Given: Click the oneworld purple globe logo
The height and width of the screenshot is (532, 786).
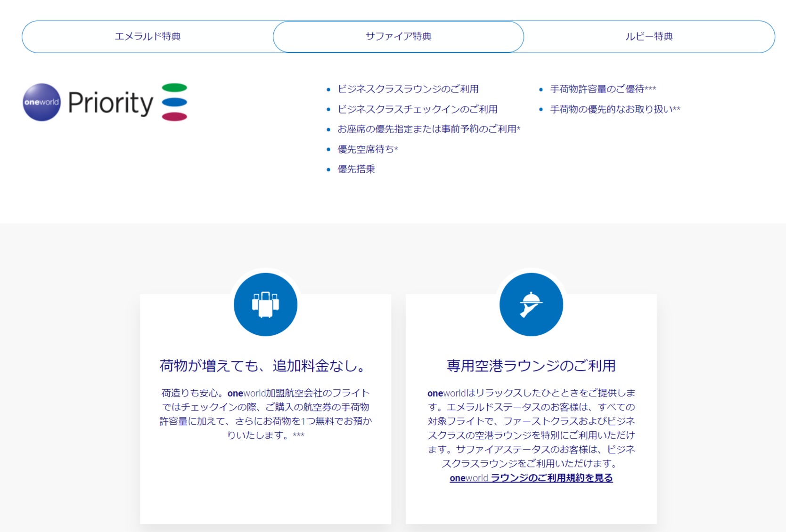Looking at the screenshot, I should pyautogui.click(x=42, y=102).
